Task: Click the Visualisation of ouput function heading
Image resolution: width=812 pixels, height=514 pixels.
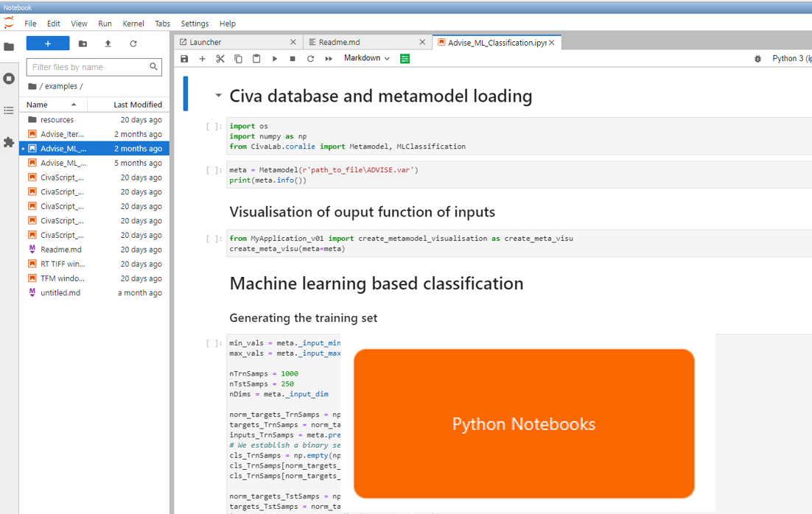Action: (362, 211)
